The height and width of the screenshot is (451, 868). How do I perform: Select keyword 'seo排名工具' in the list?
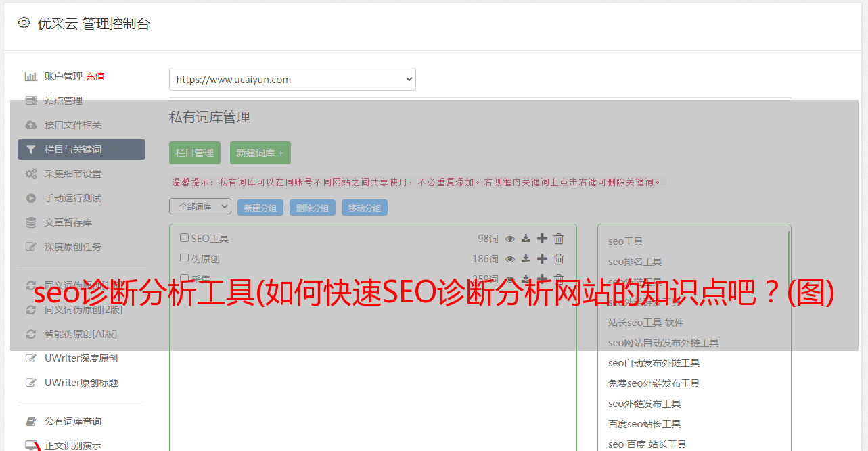635,262
